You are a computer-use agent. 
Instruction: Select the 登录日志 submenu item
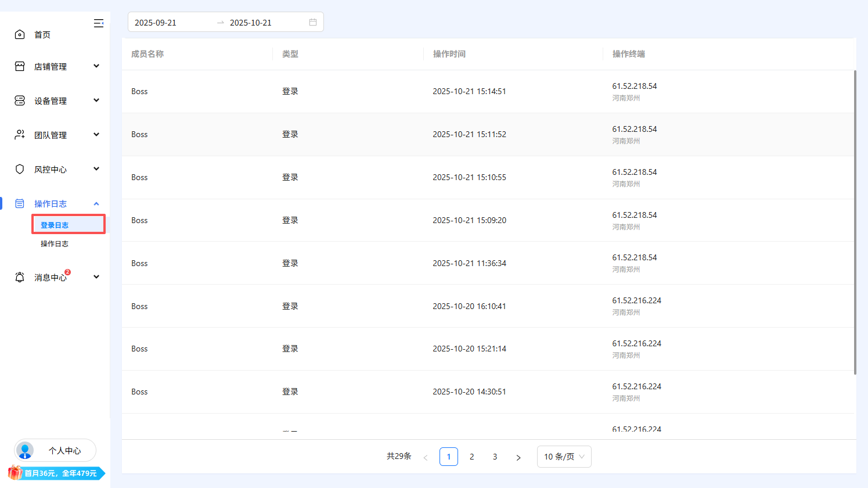[55, 224]
